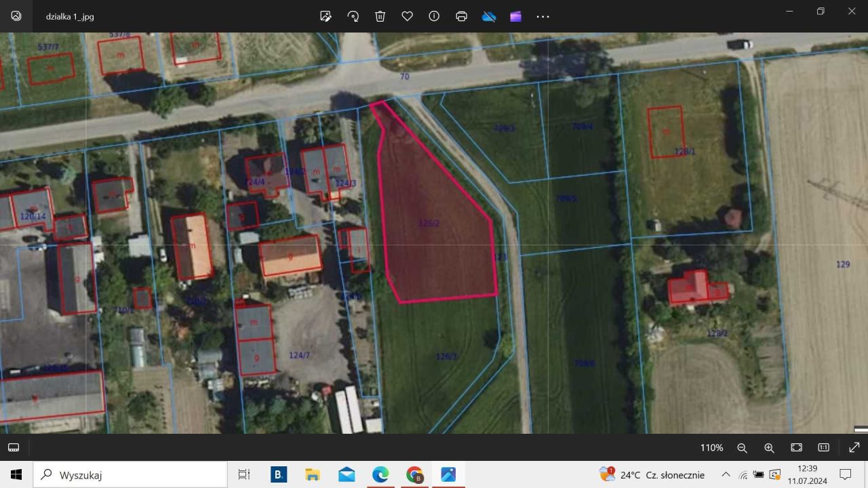Image resolution: width=868 pixels, height=488 pixels.
Task: Open network status icon in tray
Action: pos(743,474)
